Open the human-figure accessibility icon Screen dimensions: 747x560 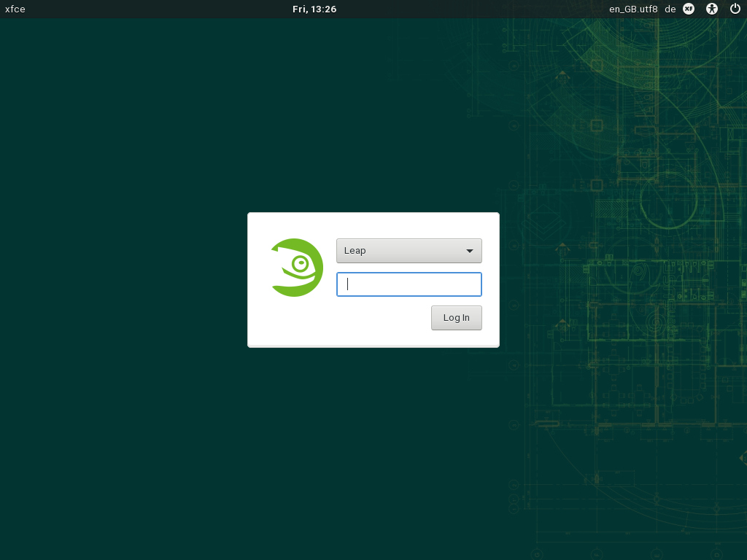pos(713,9)
